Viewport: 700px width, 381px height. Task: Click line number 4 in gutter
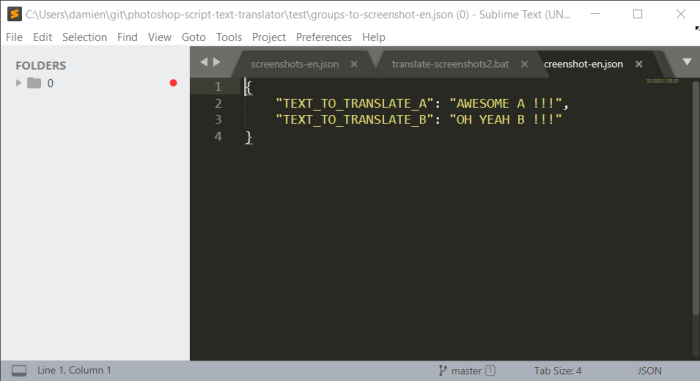[x=218, y=137]
